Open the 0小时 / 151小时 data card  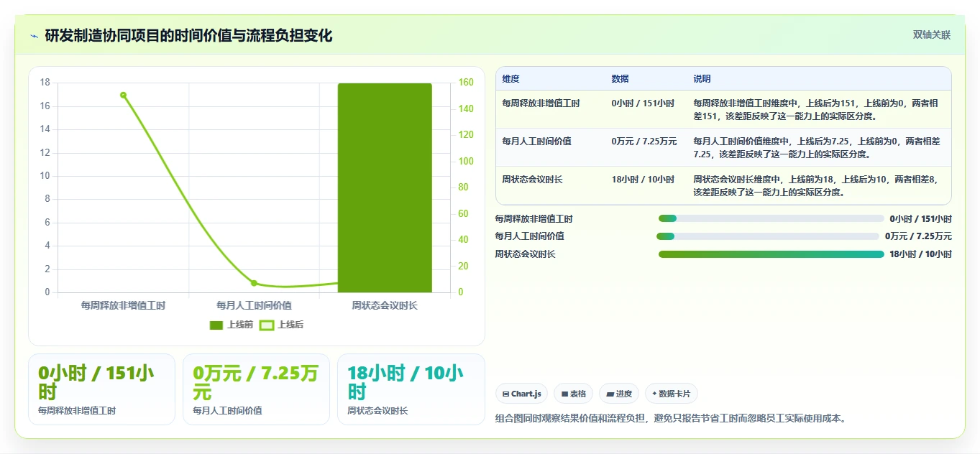tap(101, 389)
